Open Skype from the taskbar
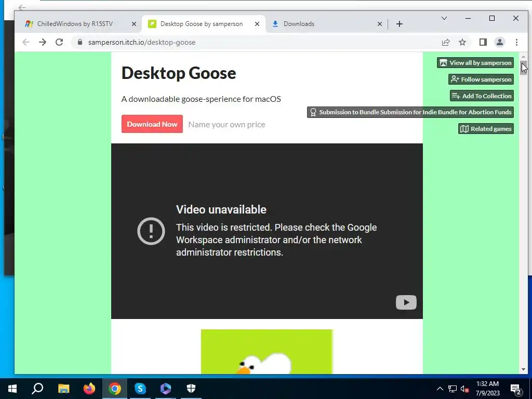Image resolution: width=532 pixels, height=399 pixels. click(140, 389)
